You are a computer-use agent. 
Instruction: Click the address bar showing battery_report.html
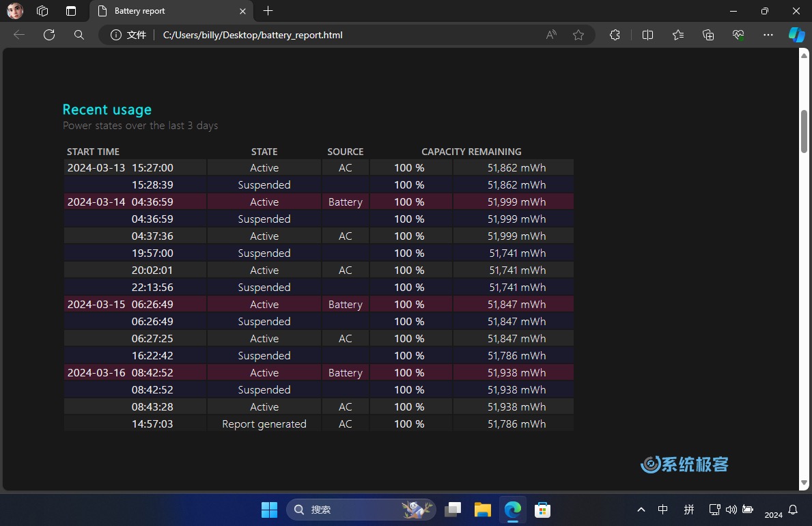click(x=341, y=35)
